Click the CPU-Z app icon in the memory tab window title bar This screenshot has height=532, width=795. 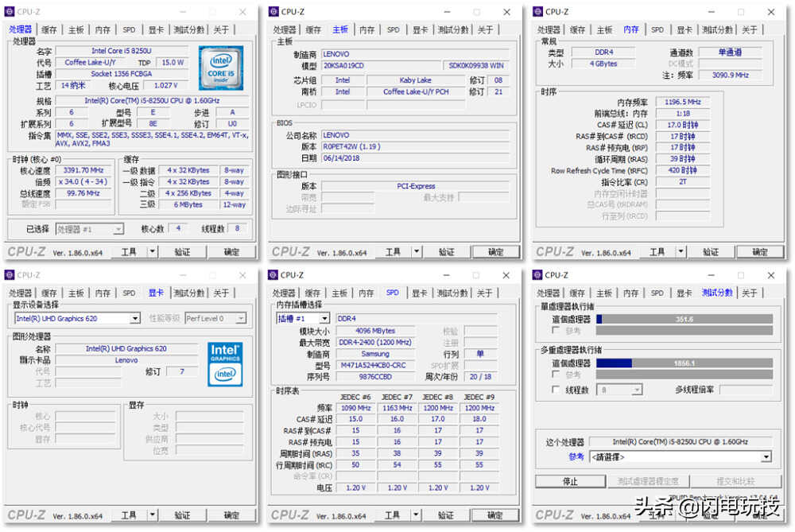(538, 12)
